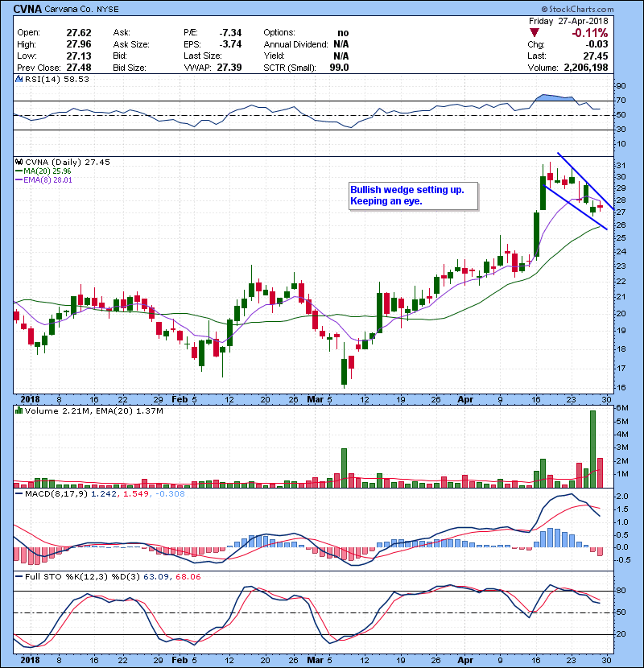Click the SCTR (Small) value 99.0
The image size is (644, 668).
pos(339,68)
